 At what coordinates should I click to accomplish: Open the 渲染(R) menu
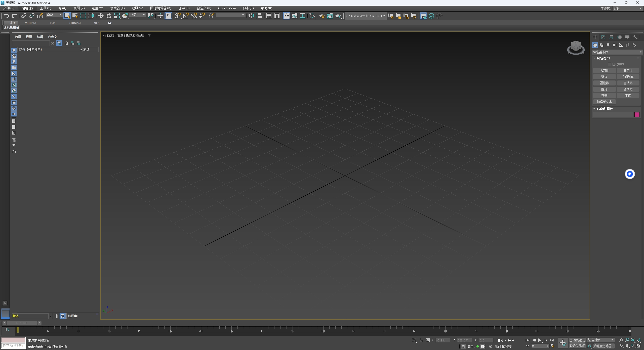click(x=184, y=8)
